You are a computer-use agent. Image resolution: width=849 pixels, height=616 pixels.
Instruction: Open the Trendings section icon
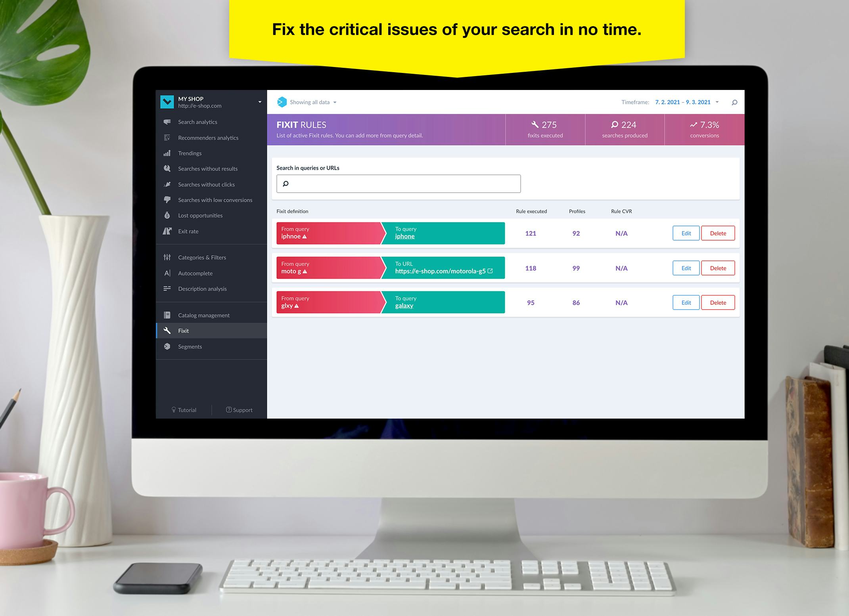tap(168, 153)
